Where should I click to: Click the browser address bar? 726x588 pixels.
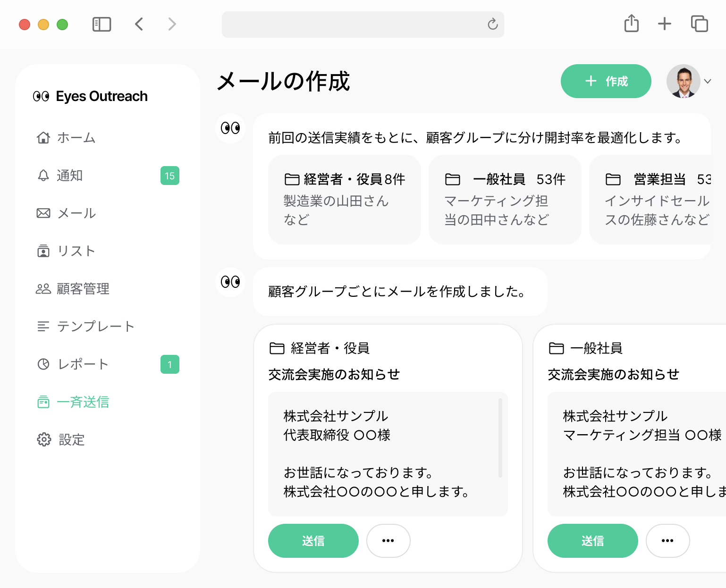[354, 25]
